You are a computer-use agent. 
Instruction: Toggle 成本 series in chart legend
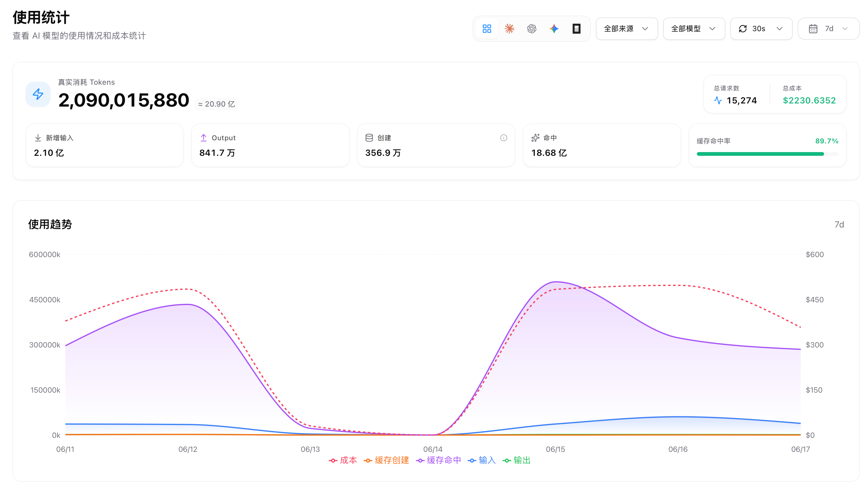pos(343,460)
